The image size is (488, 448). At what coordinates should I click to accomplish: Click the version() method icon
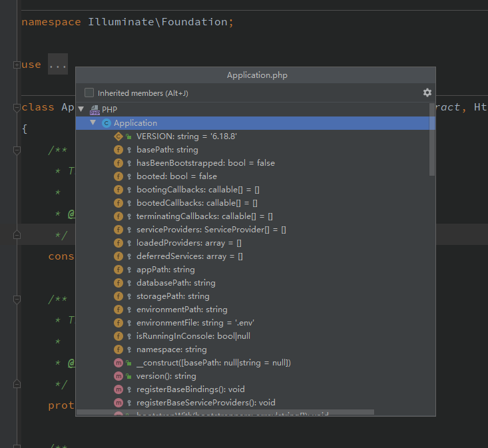(x=119, y=376)
